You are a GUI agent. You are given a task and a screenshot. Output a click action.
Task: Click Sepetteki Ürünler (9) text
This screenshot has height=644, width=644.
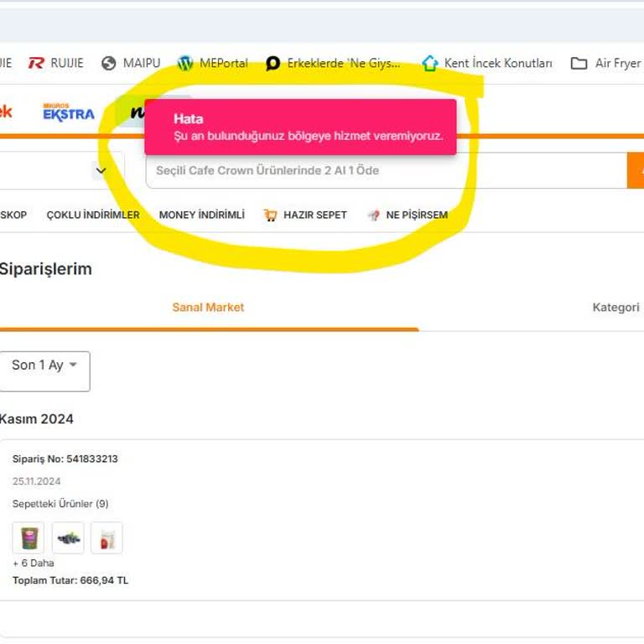pos(60,504)
